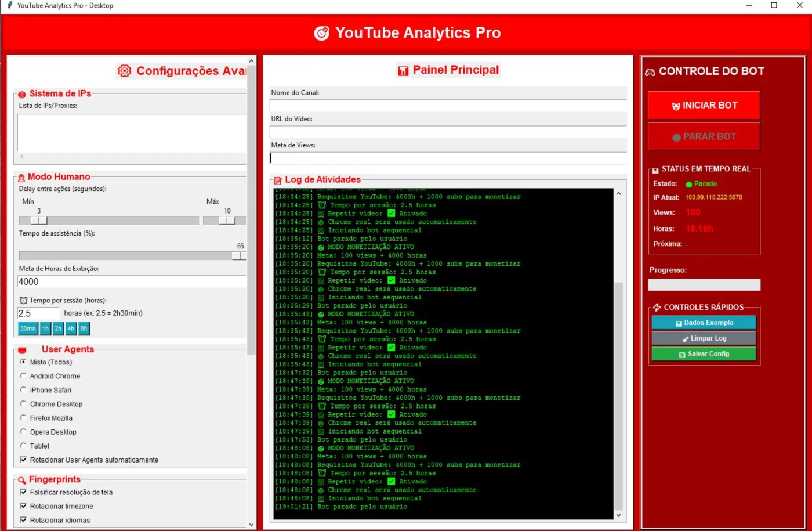
Task: Click the target logo beside YouTube Analytics Pro
Action: coord(321,33)
